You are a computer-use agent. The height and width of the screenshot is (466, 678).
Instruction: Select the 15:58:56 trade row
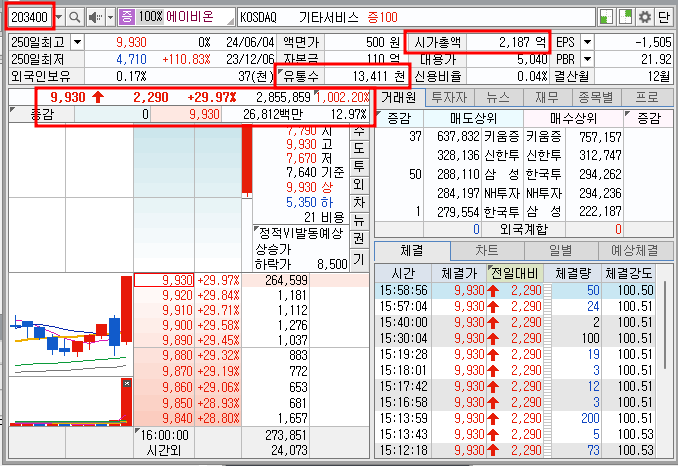click(515, 290)
